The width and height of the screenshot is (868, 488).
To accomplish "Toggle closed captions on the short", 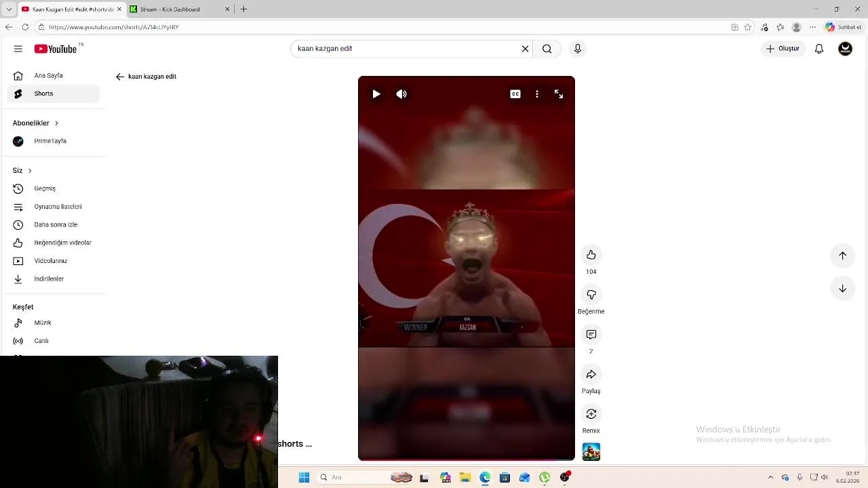I will [515, 94].
